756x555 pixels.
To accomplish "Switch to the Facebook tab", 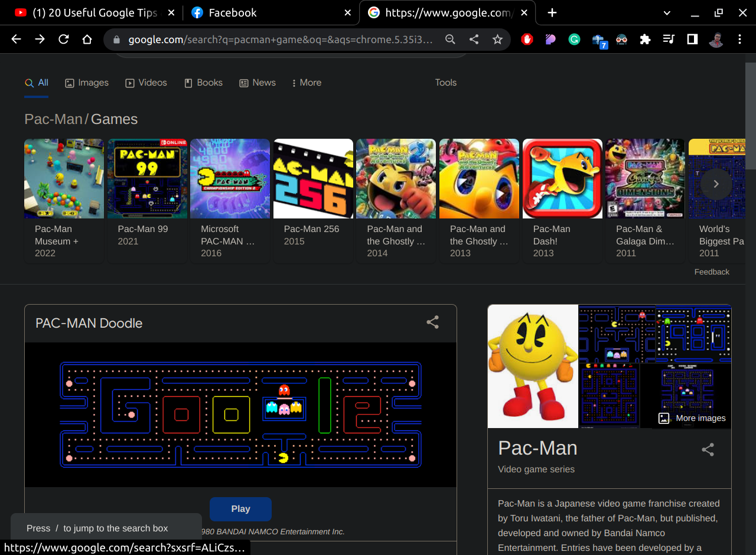I will pyautogui.click(x=271, y=12).
